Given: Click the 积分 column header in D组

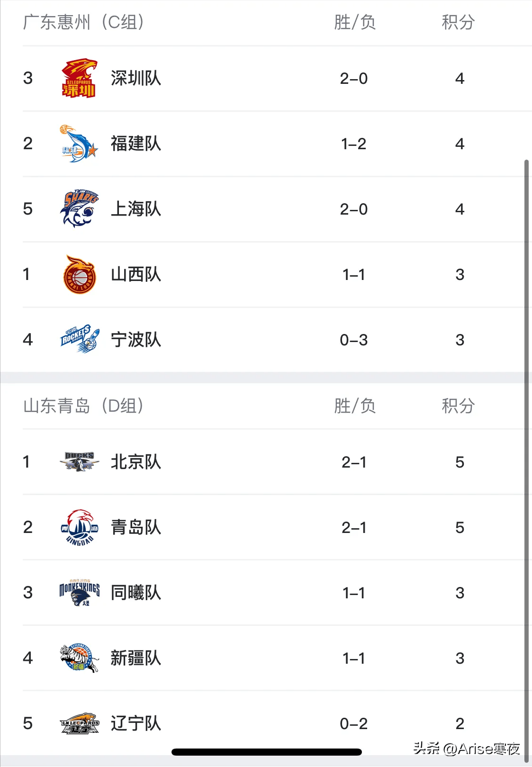Looking at the screenshot, I should coord(458,406).
